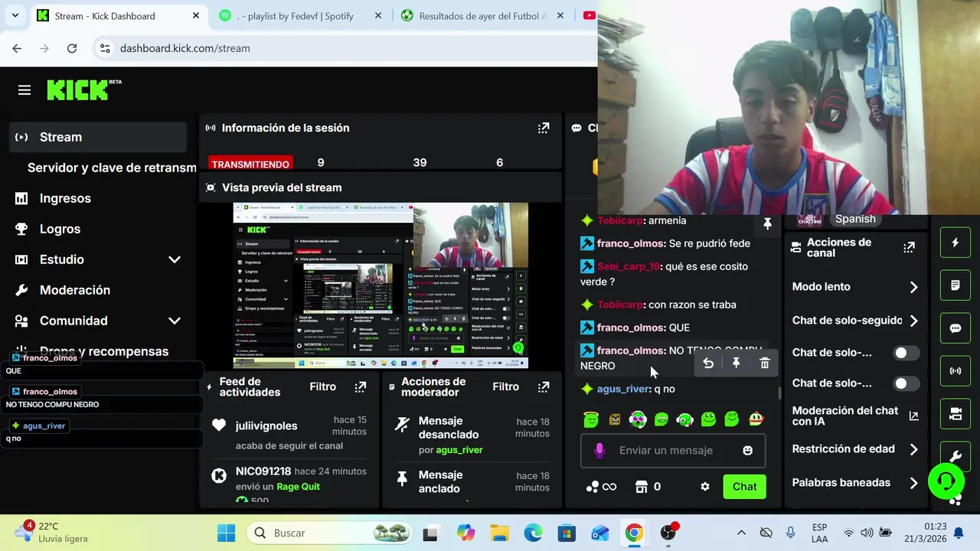980x551 pixels.
Task: Click the broadcast signal icon in right rail
Action: (x=955, y=371)
